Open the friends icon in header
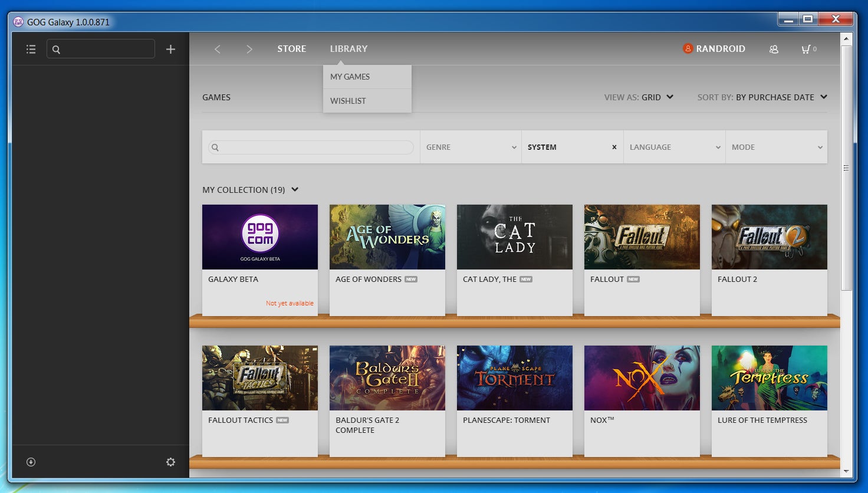Viewport: 868px width, 493px height. (774, 50)
